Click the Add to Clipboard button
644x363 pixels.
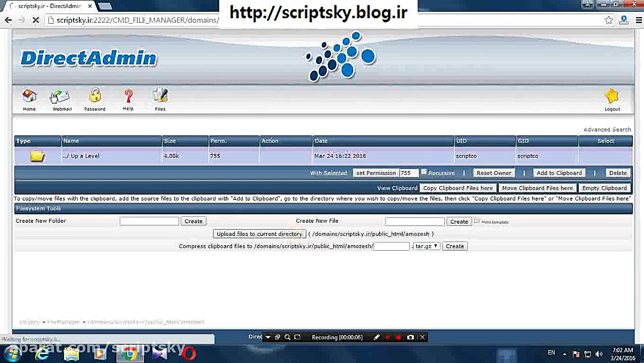[x=559, y=173]
